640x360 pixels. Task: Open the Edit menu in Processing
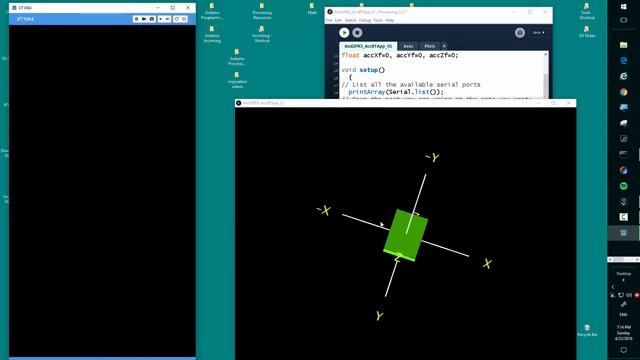click(x=338, y=20)
